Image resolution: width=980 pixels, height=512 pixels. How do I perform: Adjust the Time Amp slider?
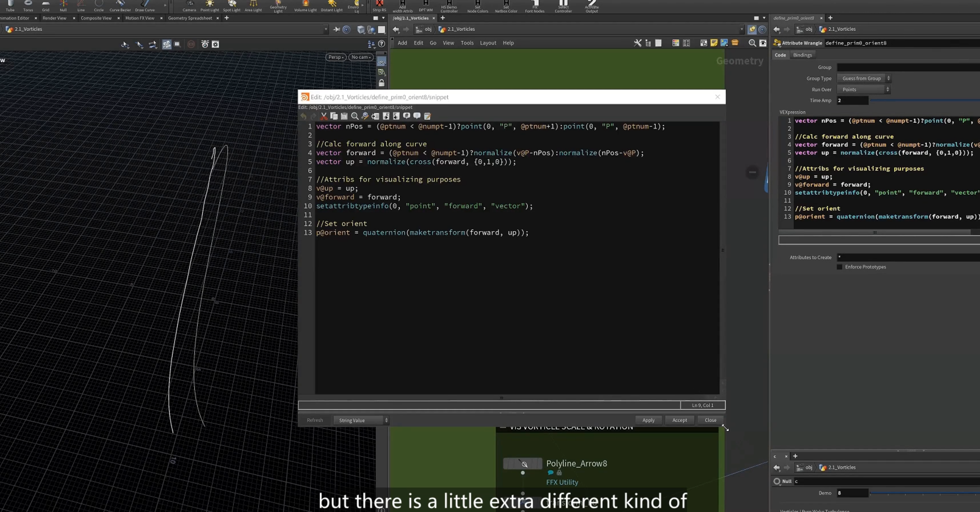[924, 101]
